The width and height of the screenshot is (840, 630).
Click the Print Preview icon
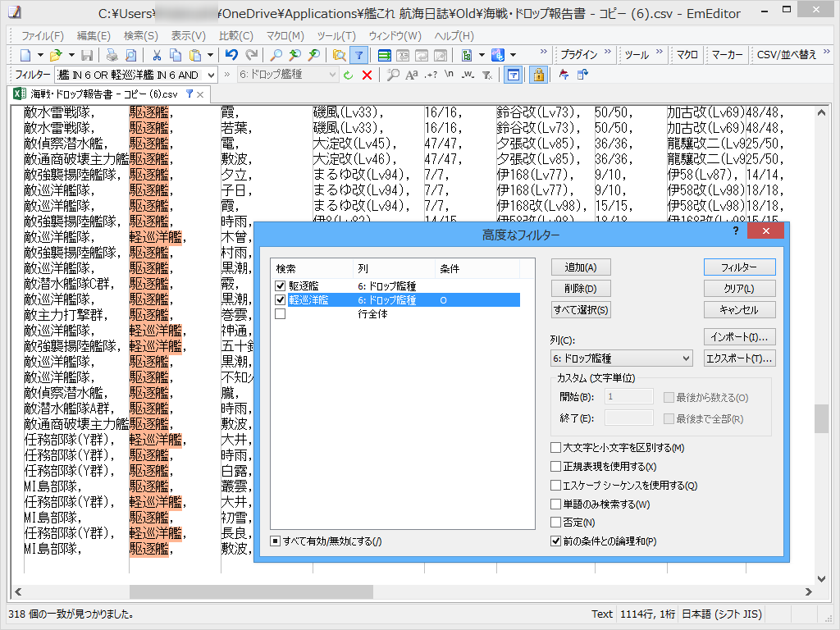pos(130,55)
